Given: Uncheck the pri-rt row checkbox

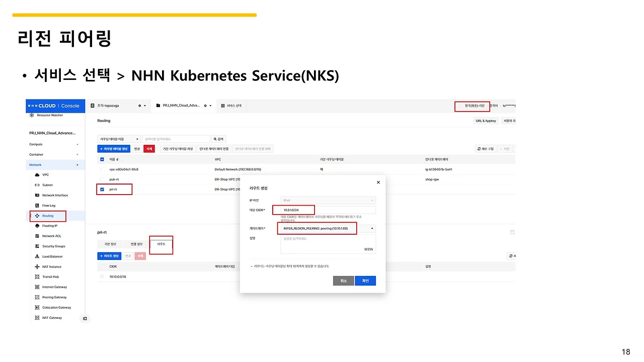Looking at the screenshot, I should click(102, 189).
